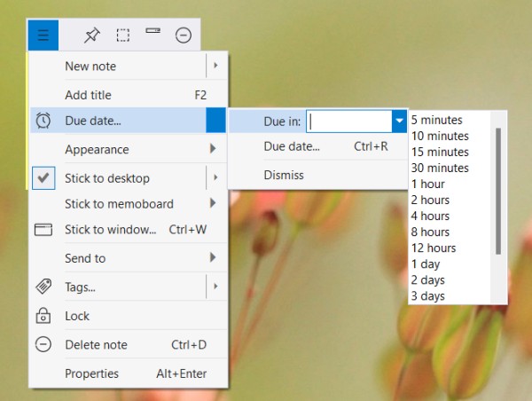This screenshot has height=401, width=532.
Task: Click the alarm clock icon beside Due date
Action: (x=43, y=121)
